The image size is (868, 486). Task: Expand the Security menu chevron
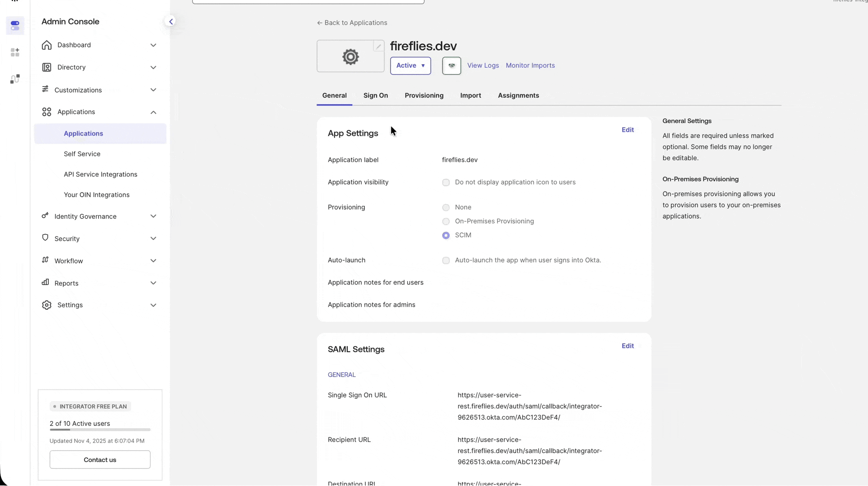tap(153, 238)
